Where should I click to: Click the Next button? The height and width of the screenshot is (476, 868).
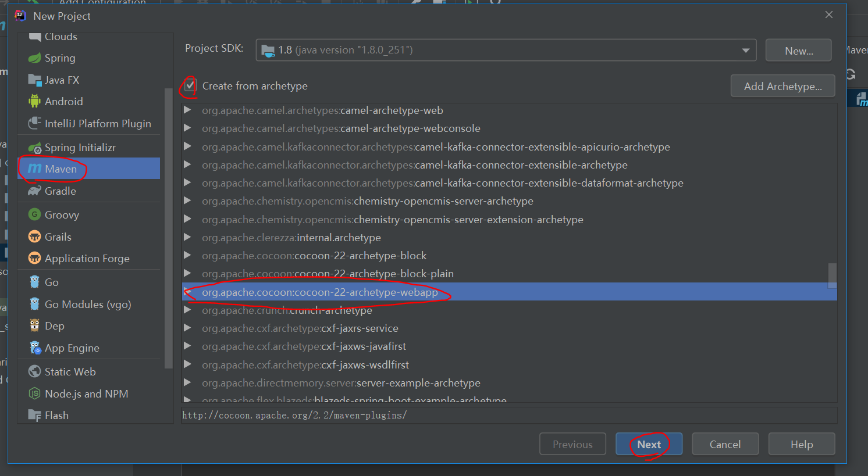[649, 444]
